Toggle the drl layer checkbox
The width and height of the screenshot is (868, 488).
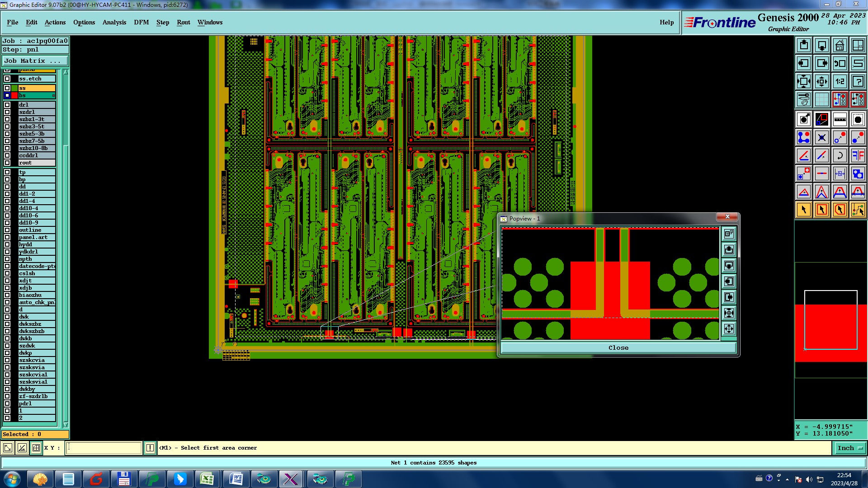point(7,105)
